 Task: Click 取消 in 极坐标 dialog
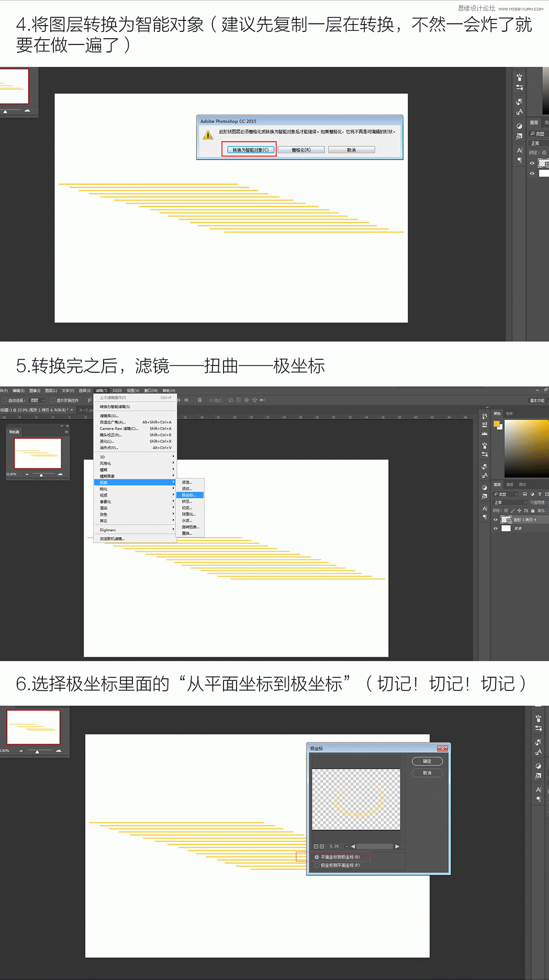click(428, 773)
